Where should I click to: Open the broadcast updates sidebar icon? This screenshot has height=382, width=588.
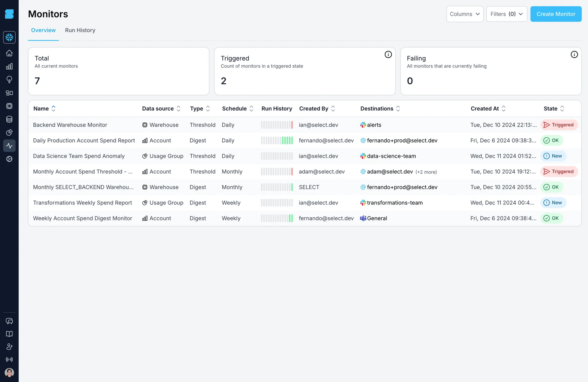pyautogui.click(x=9, y=359)
